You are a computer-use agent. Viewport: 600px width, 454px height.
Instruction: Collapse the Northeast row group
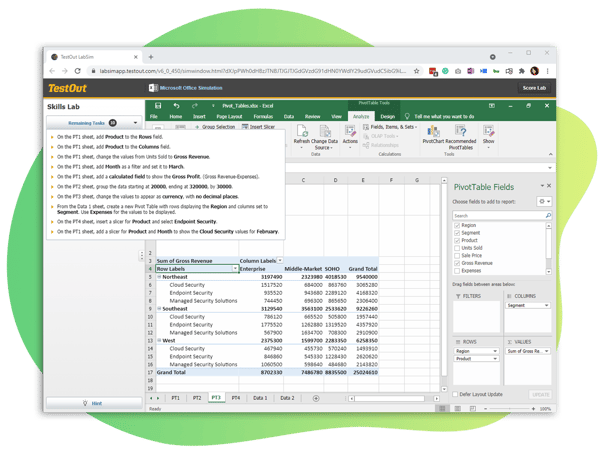[159, 277]
